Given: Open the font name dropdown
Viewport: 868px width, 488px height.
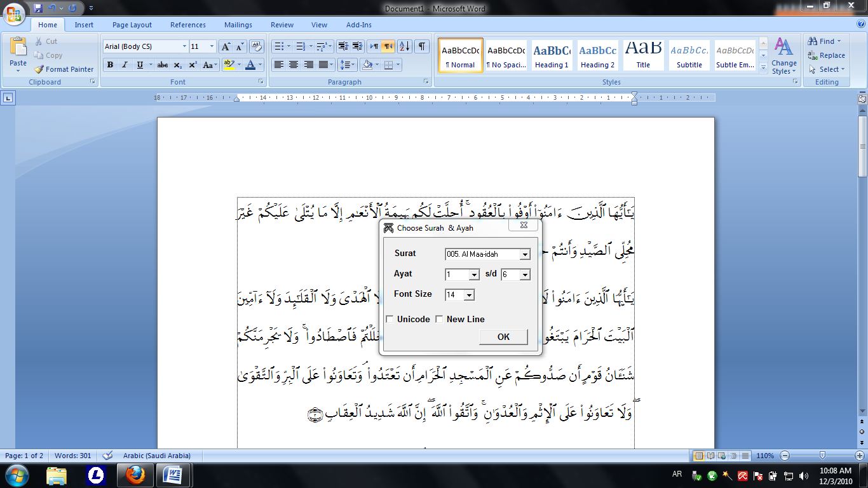Looking at the screenshot, I should 184,46.
